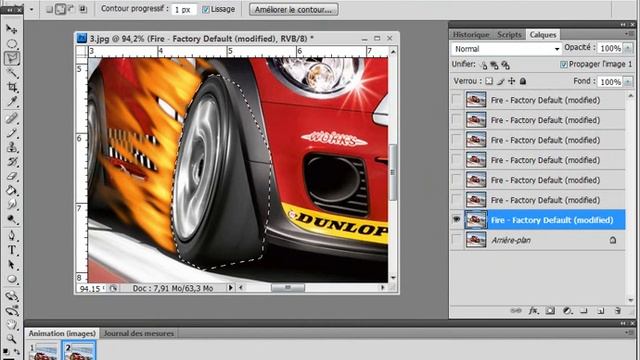Click the Add to selection mode icon
Image resolution: width=640 pixels, height=360 pixels.
click(x=60, y=9)
